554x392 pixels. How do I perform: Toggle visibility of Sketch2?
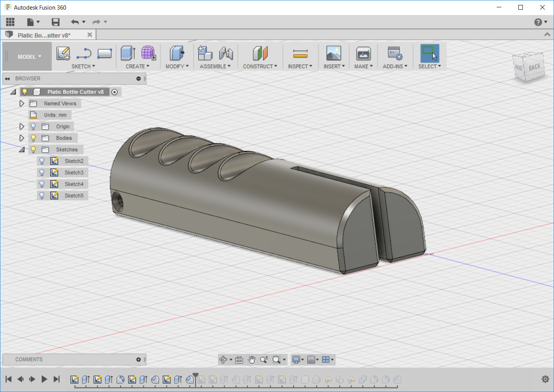coord(42,161)
